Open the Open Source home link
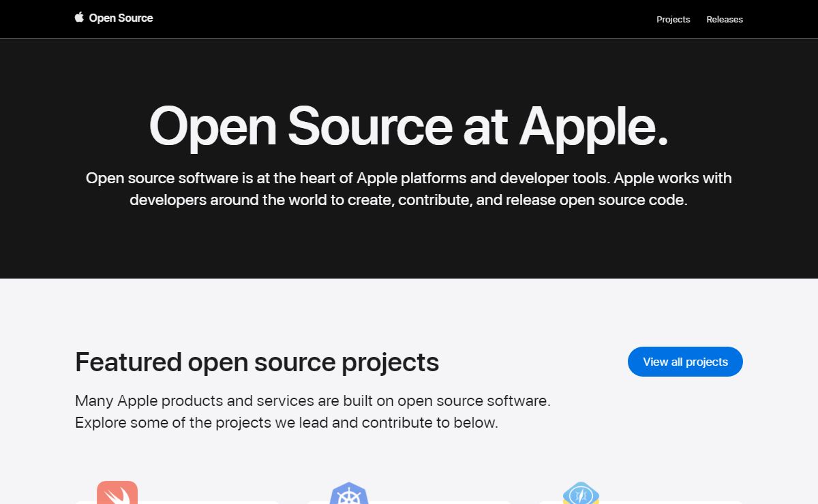The image size is (818, 504). click(x=121, y=18)
